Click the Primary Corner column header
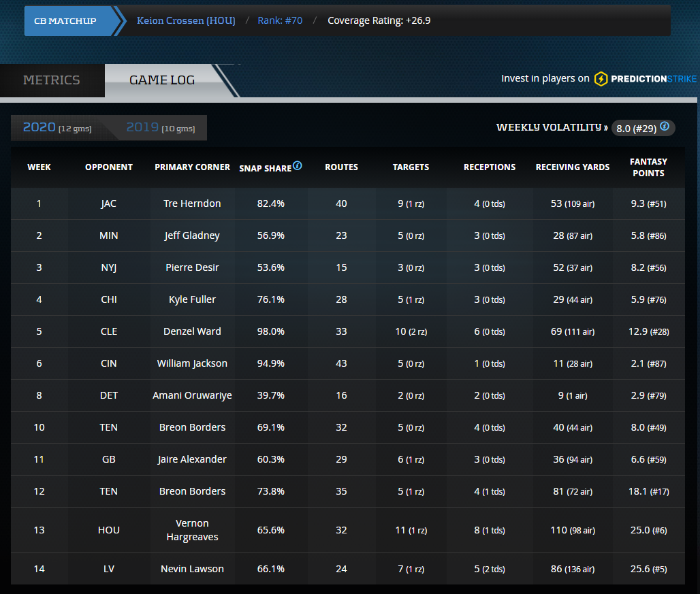The image size is (700, 594). (x=192, y=167)
